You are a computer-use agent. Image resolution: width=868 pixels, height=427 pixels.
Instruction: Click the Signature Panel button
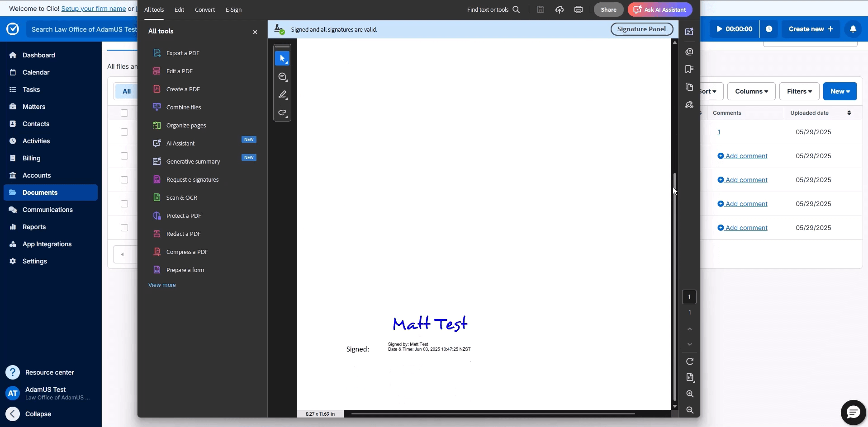[x=641, y=29]
